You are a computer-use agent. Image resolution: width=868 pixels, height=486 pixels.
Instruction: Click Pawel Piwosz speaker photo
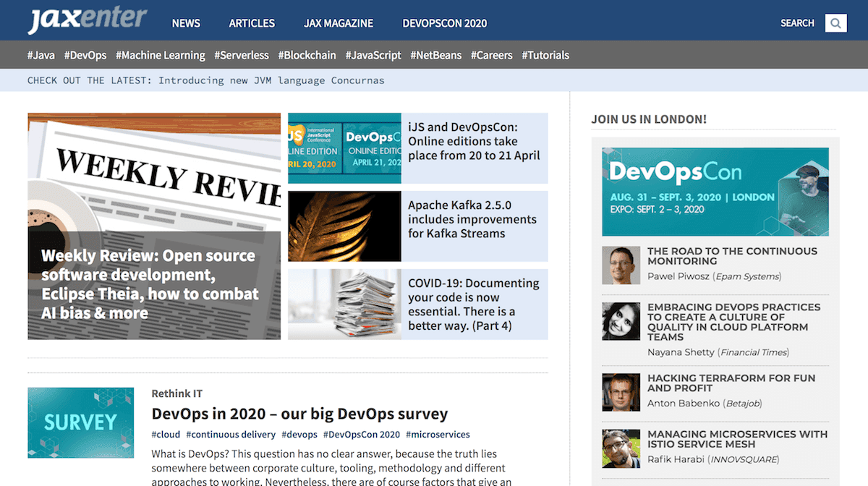coord(621,265)
